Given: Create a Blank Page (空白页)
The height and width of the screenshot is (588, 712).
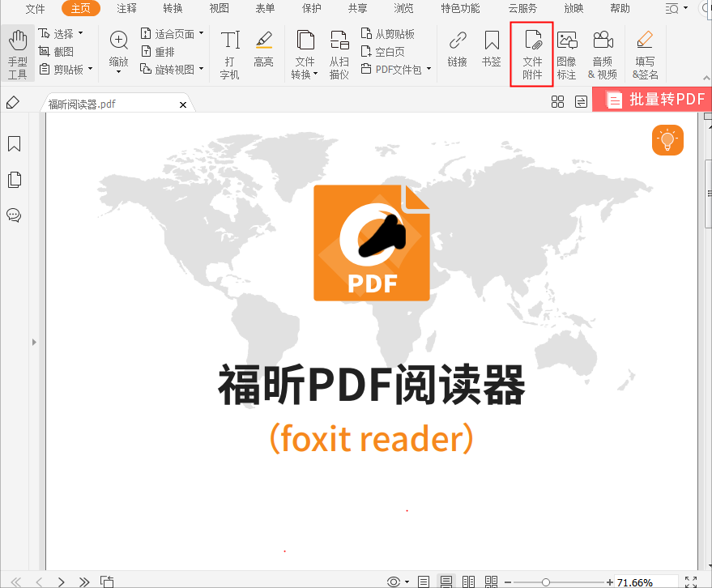Looking at the screenshot, I should coord(383,52).
